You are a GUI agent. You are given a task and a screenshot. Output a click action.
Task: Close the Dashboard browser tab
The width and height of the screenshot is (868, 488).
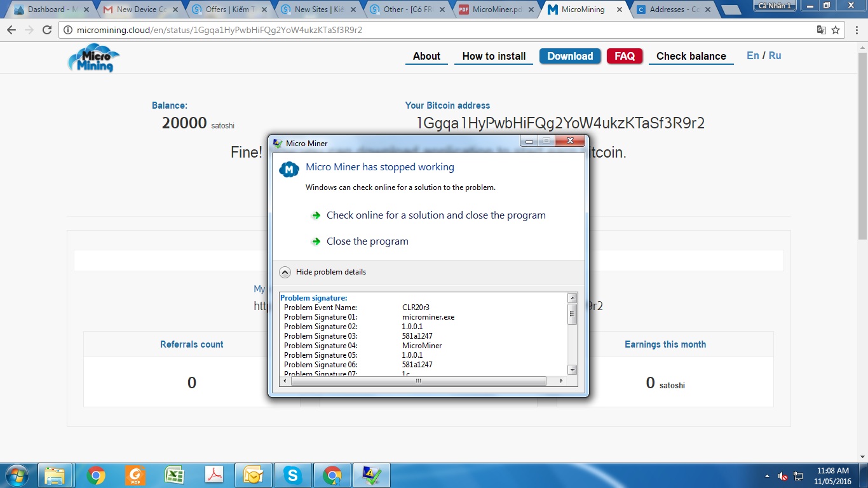(x=86, y=10)
